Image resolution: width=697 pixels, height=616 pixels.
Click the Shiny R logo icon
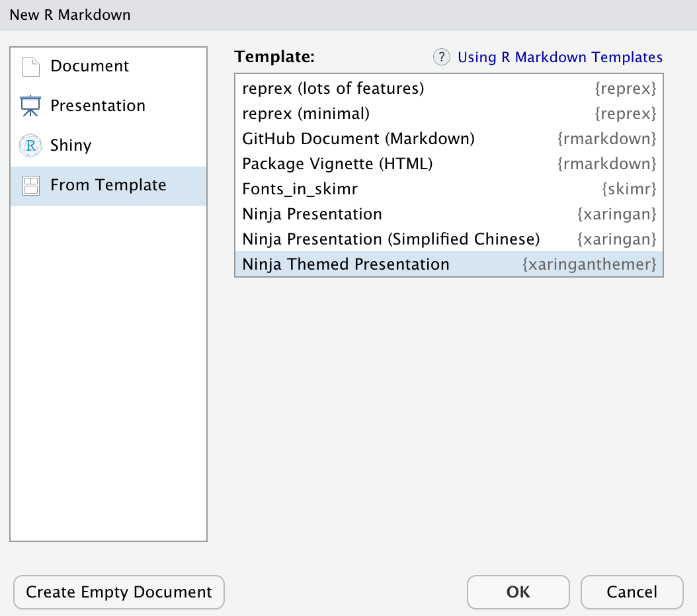(x=30, y=145)
